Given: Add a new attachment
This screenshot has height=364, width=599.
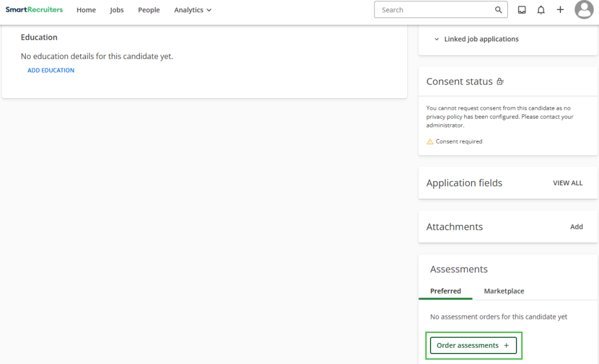Looking at the screenshot, I should (576, 227).
